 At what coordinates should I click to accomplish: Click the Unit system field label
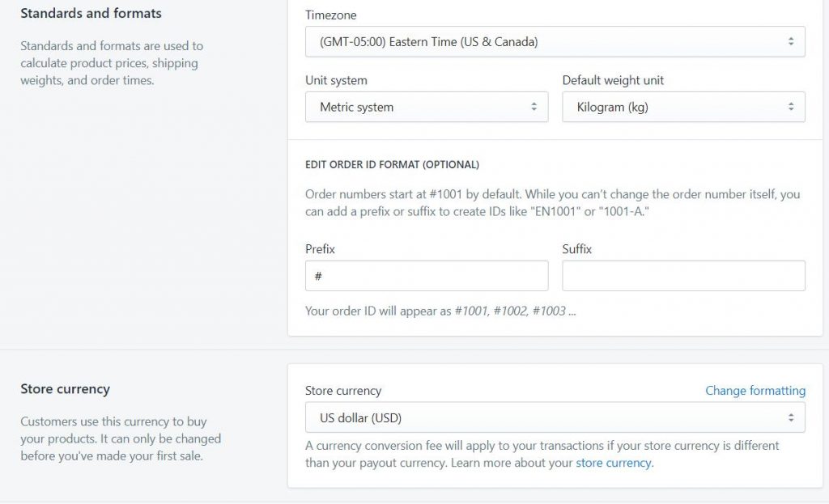336,81
